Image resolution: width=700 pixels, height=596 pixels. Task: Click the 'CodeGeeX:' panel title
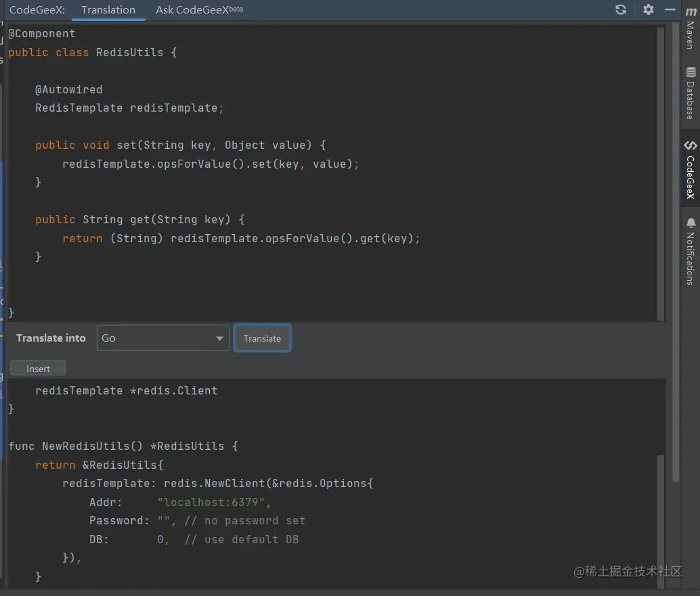pos(37,10)
